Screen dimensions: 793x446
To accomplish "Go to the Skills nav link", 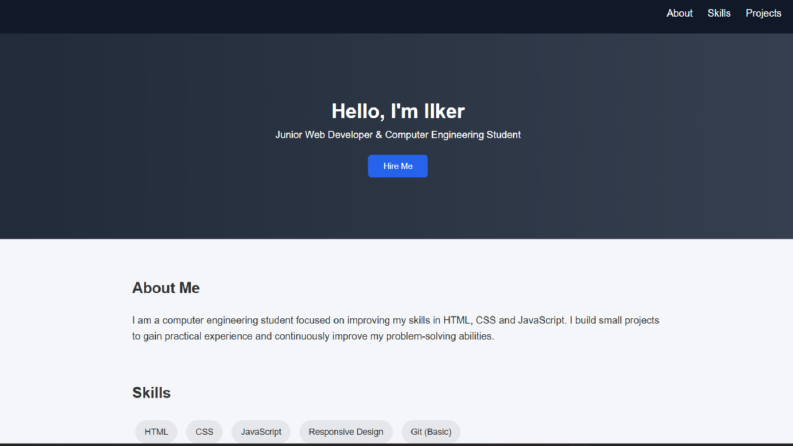I will (719, 14).
